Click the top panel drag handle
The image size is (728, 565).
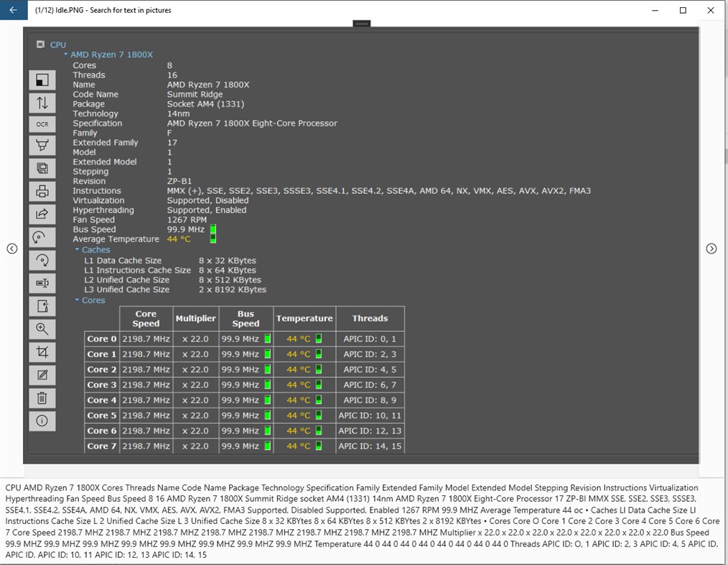pyautogui.click(x=362, y=23)
